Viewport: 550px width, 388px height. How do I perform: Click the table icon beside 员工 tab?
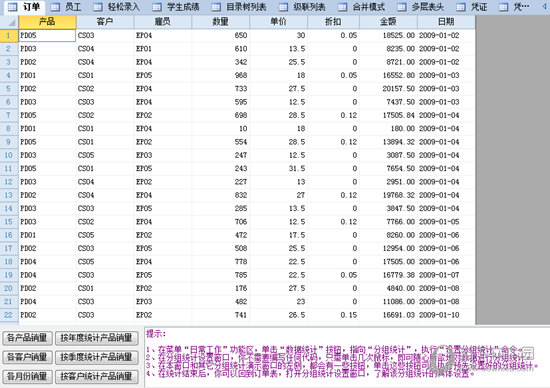[x=55, y=7]
